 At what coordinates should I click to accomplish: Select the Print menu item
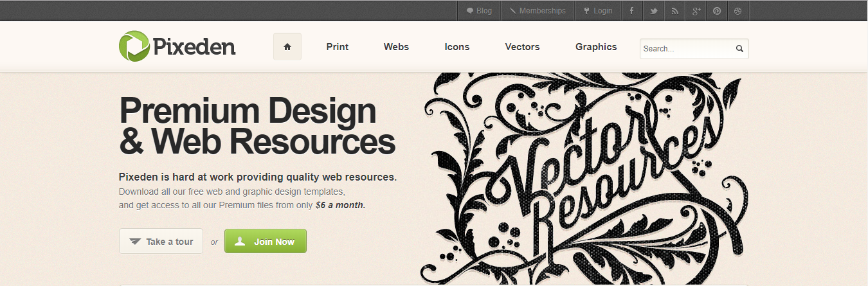pos(338,47)
